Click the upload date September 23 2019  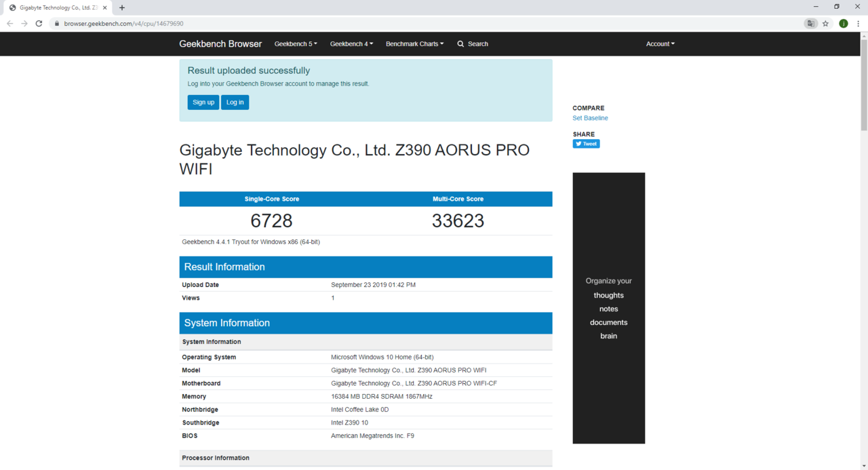[x=373, y=285]
